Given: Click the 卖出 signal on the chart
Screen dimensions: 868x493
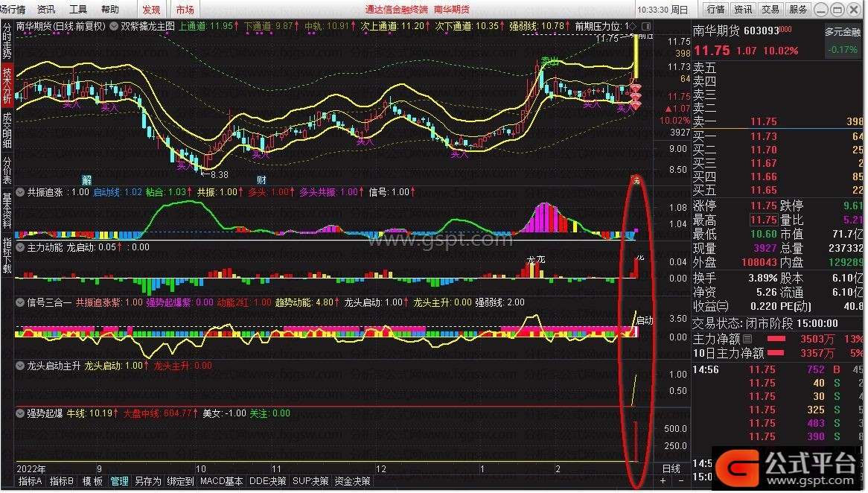Looking at the screenshot, I should pyautogui.click(x=549, y=61).
